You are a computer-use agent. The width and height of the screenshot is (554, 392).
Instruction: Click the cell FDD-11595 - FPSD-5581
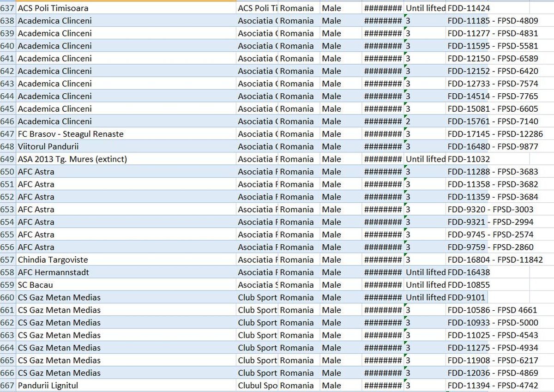coord(493,46)
